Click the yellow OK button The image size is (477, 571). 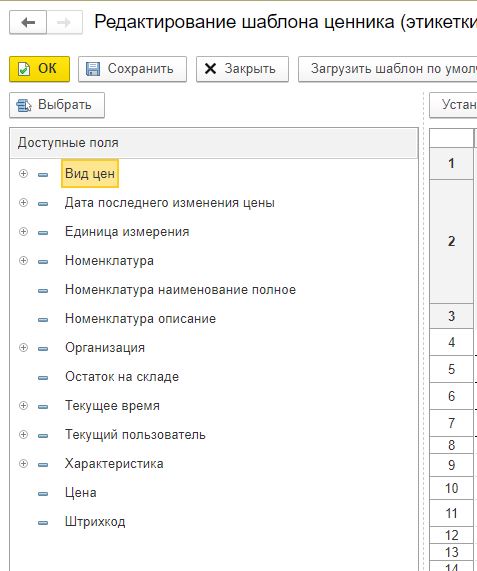39,69
